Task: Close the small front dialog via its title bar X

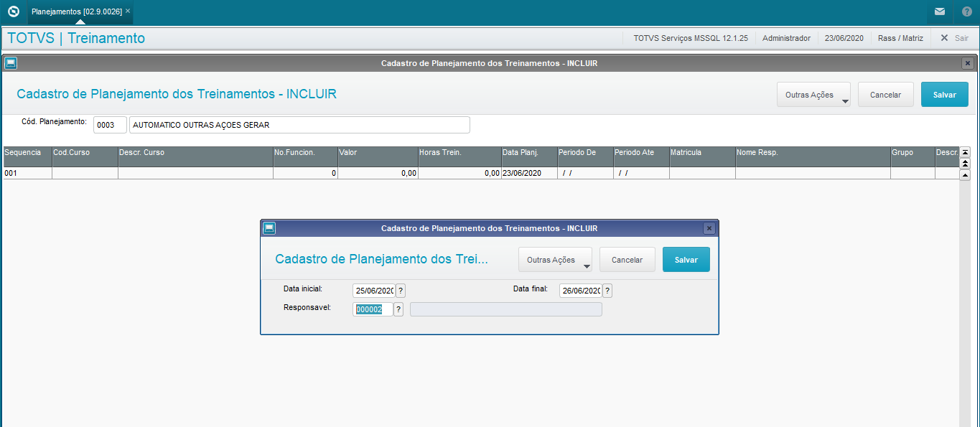Action: point(709,228)
